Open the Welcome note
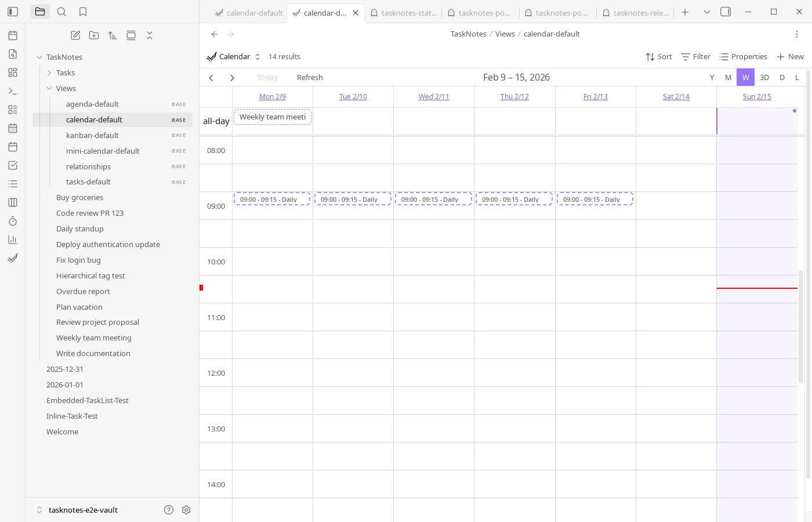812x522 pixels. 62,432
